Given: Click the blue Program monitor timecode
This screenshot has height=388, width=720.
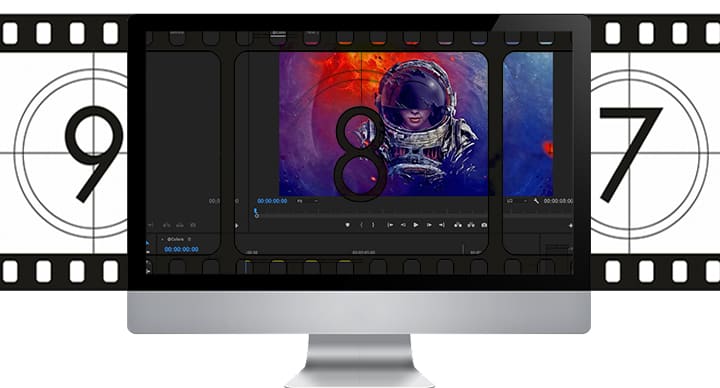Looking at the screenshot, I should [x=272, y=201].
